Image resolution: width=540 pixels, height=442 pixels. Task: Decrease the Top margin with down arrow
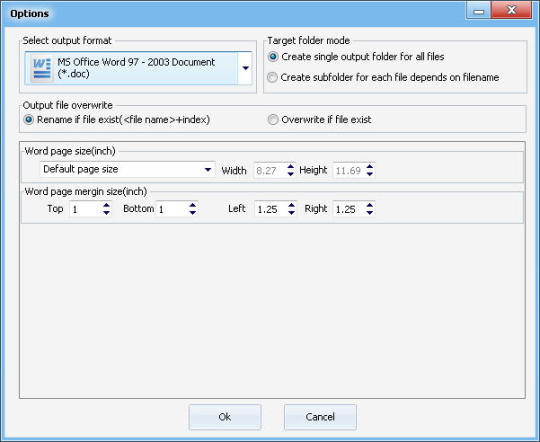106,213
